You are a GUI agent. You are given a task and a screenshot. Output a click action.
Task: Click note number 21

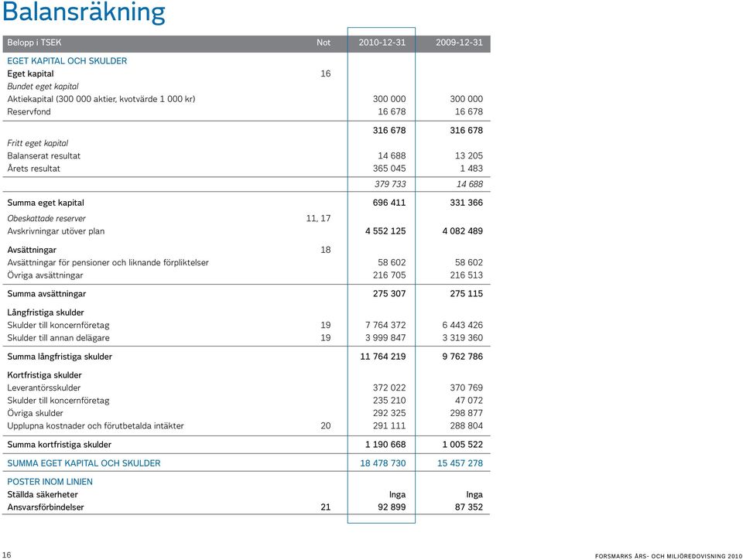(325, 507)
